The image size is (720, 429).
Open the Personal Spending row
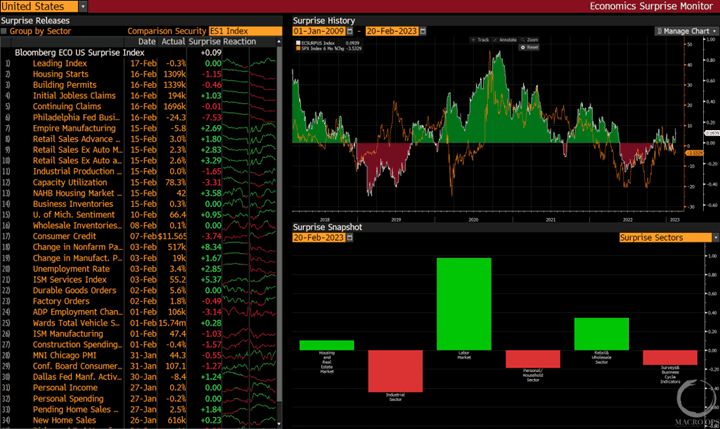(139, 399)
